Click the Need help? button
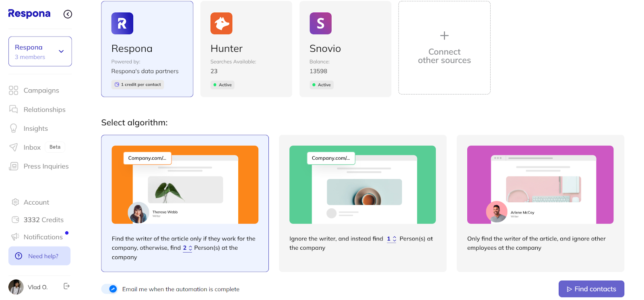Viewport: 644px width, 300px height. tap(39, 256)
